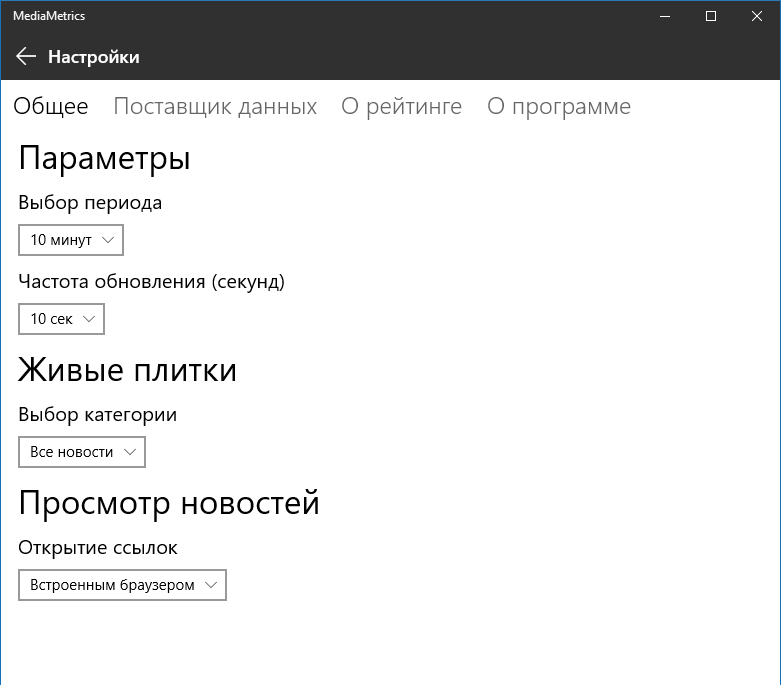
Task: Open the Встроенным браузером link dropdown
Action: coord(123,585)
